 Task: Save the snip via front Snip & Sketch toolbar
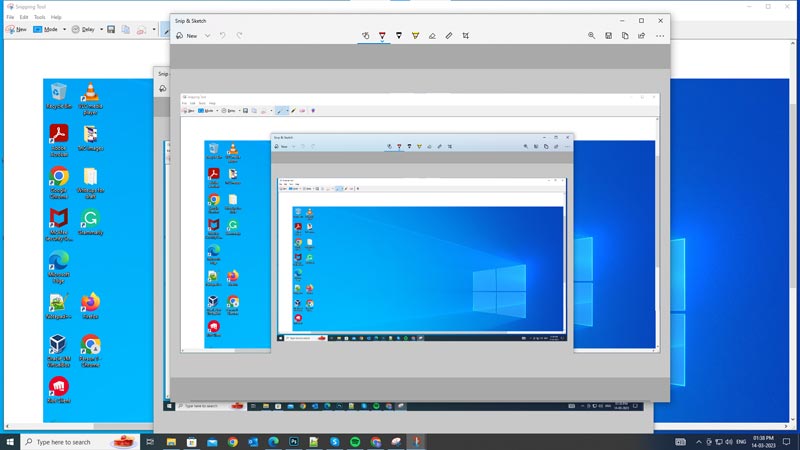[608, 36]
